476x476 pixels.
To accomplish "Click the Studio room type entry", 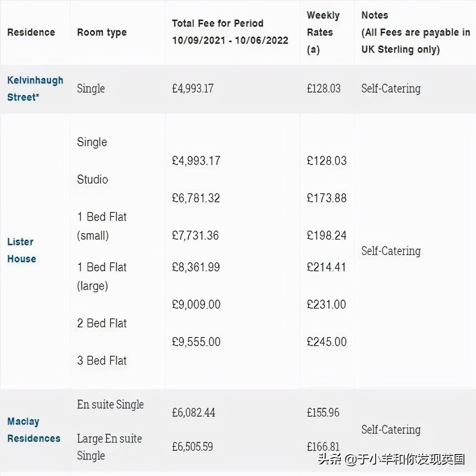I will tap(93, 180).
